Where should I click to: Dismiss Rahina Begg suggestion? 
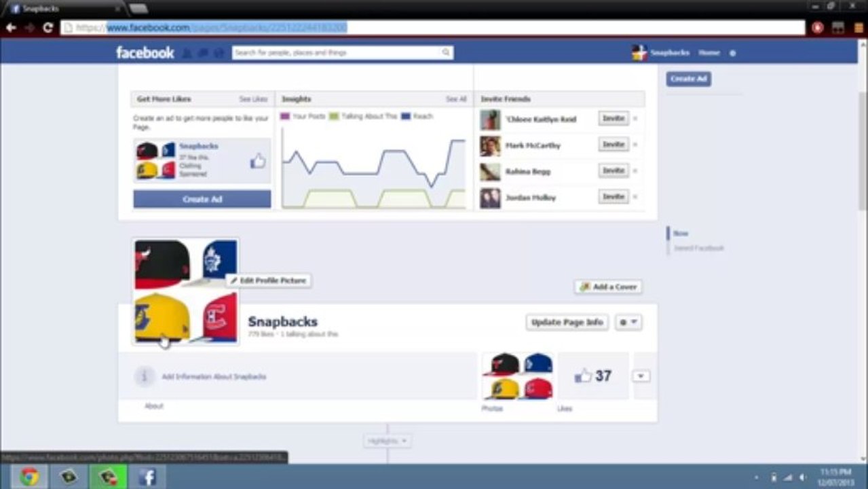pos(635,171)
